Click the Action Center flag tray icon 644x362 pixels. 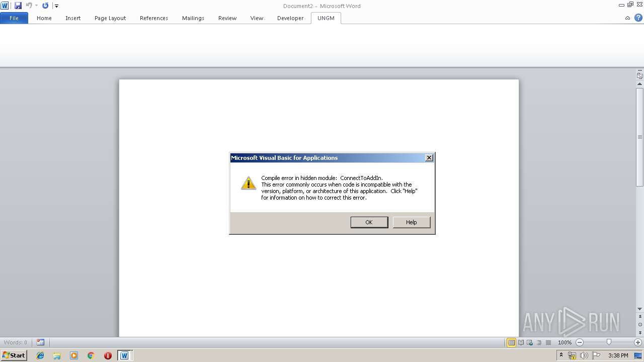pos(597,355)
